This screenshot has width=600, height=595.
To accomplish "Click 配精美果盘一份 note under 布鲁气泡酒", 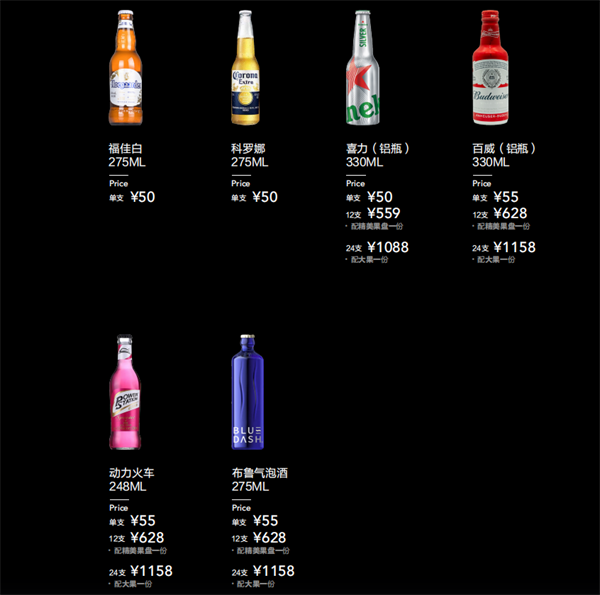I will 263,551.
